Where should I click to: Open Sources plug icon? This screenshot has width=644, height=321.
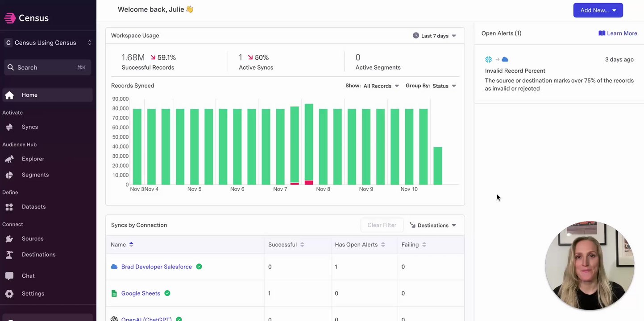point(9,239)
